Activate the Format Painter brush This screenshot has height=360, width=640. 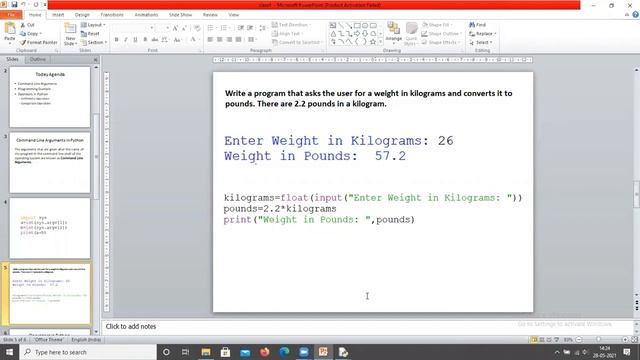tap(39, 42)
